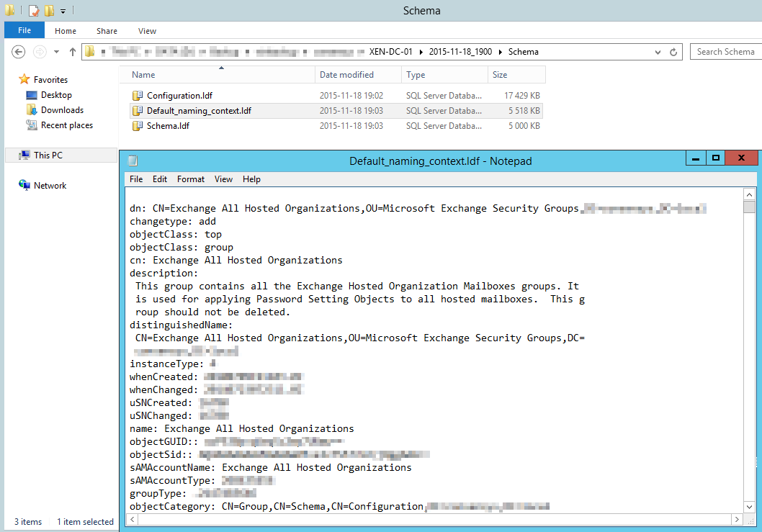The height and width of the screenshot is (532, 762).
Task: Go up one folder level with Up arrow
Action: pos(73,52)
